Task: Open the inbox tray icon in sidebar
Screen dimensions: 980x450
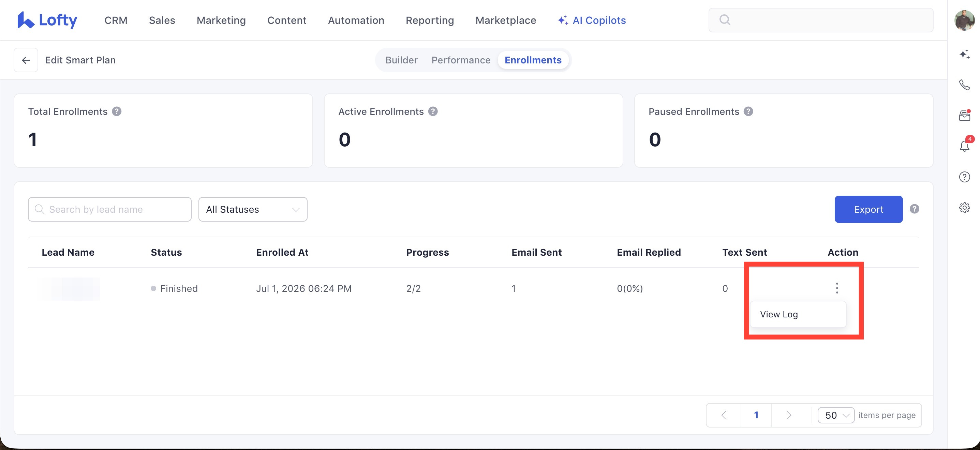Action: point(964,115)
